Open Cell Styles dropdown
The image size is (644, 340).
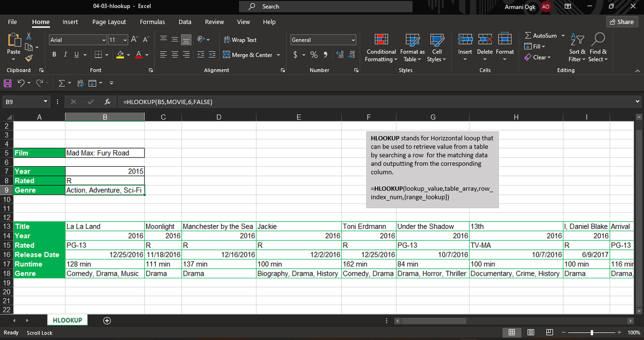[437, 47]
